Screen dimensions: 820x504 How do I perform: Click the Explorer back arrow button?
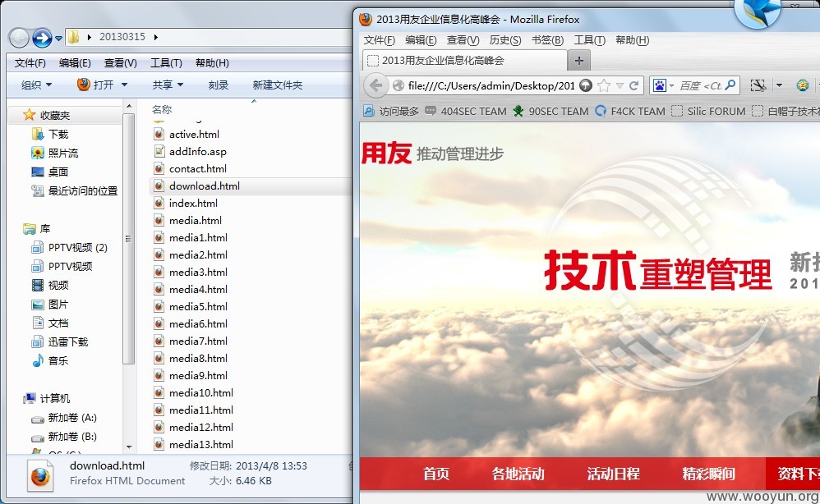point(20,38)
